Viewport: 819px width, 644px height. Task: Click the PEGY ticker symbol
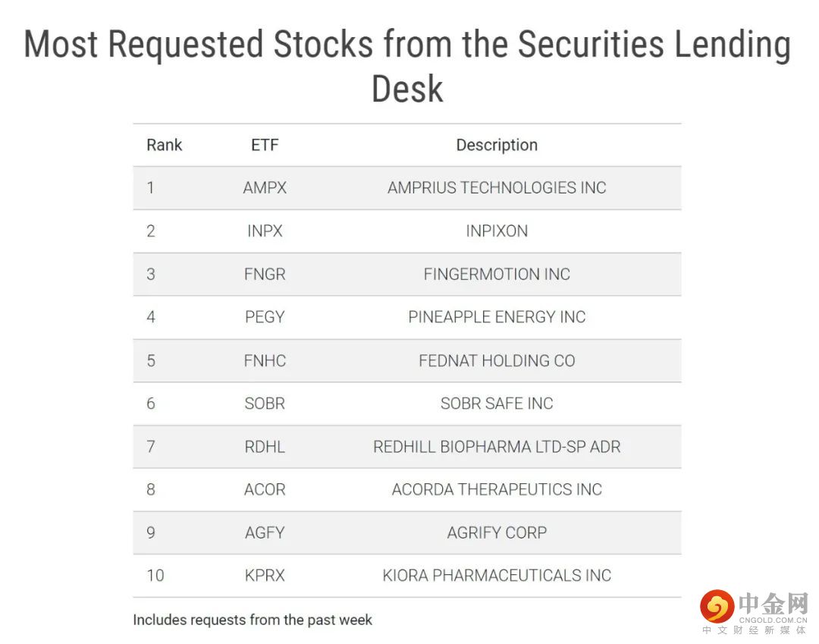coord(265,317)
